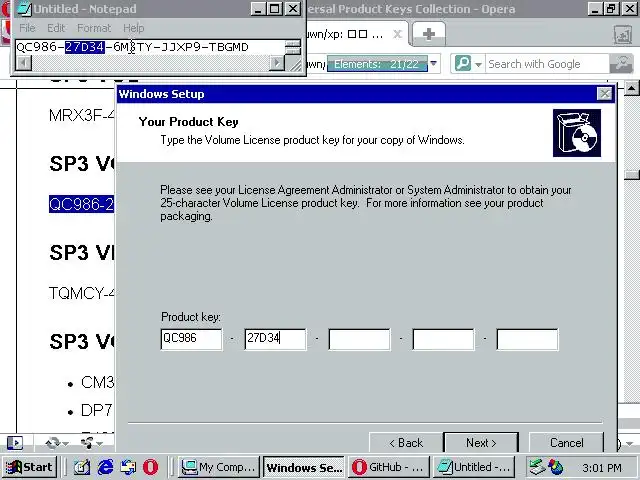Click the third empty product key field

click(359, 339)
